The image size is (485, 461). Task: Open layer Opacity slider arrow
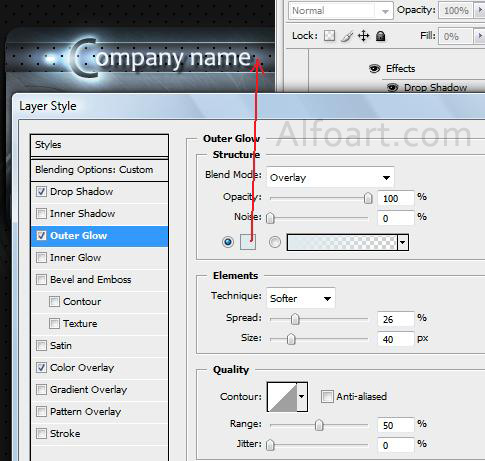[480, 11]
